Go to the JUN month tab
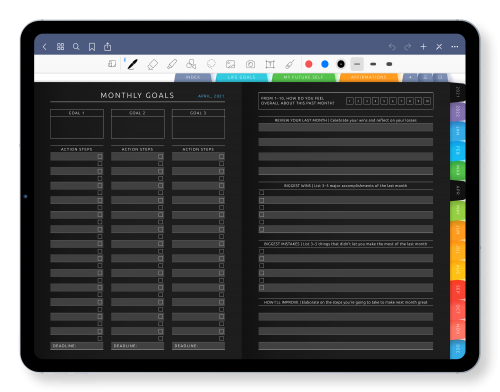The image size is (500, 392). coord(458,230)
